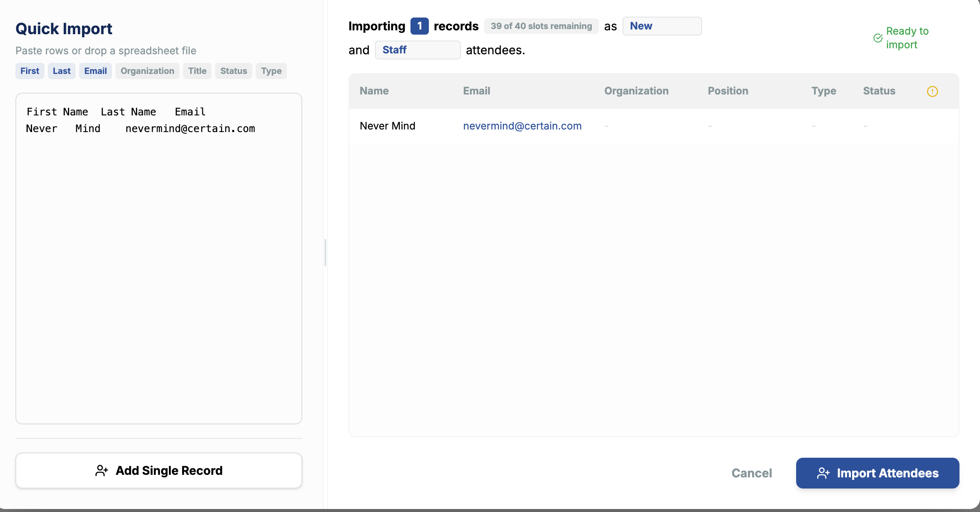Click the user-plus icon in Add Single Record
This screenshot has height=512, width=980.
pyautogui.click(x=101, y=471)
